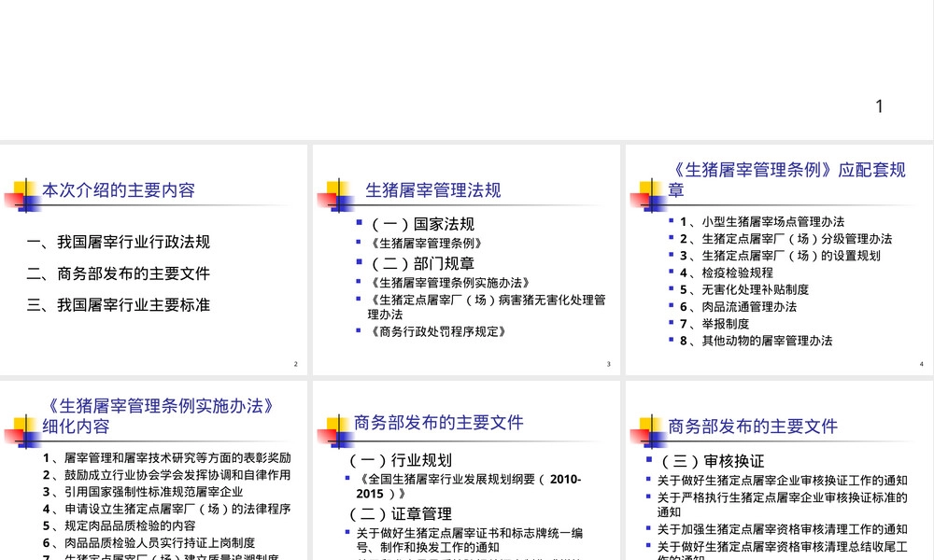
Task: Click text 二、商务部发布的主要文件
Action: (x=119, y=273)
